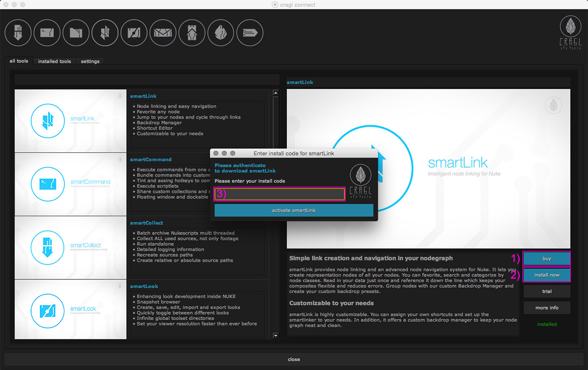Click the smartLook slashed-frame icon in top toolbar
Viewport: 588px width, 370px height.
click(x=134, y=33)
